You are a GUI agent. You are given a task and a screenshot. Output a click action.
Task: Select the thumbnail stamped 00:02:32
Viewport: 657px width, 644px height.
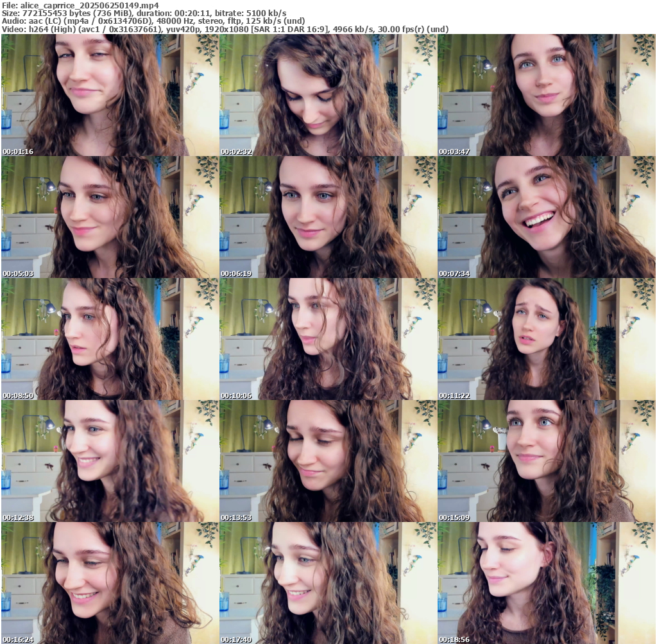point(328,95)
